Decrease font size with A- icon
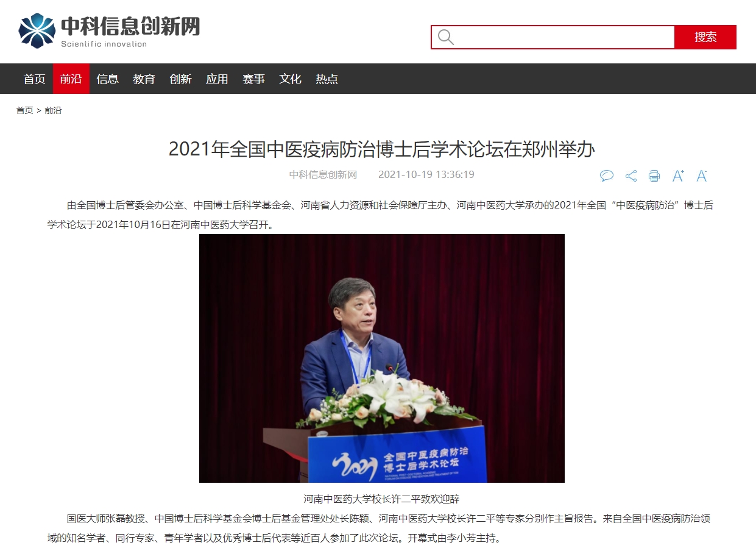The height and width of the screenshot is (548, 756). (702, 176)
